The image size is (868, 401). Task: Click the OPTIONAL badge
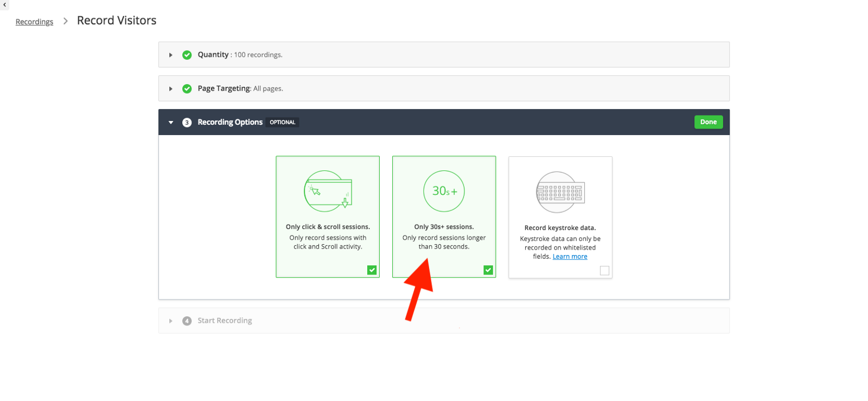click(283, 123)
